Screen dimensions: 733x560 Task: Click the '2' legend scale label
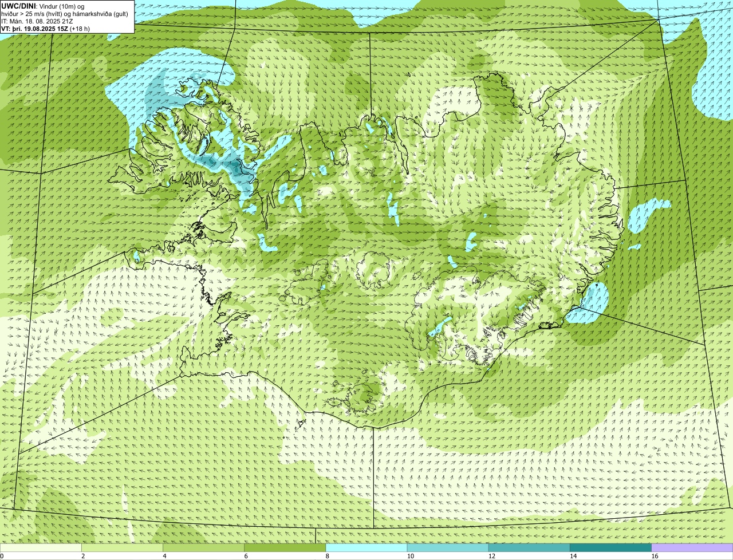(83, 556)
